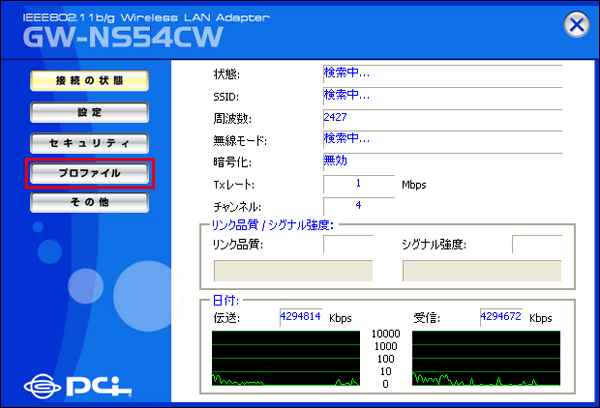Open the 接続の状態 page
The width and height of the screenshot is (600, 408).
[x=89, y=80]
